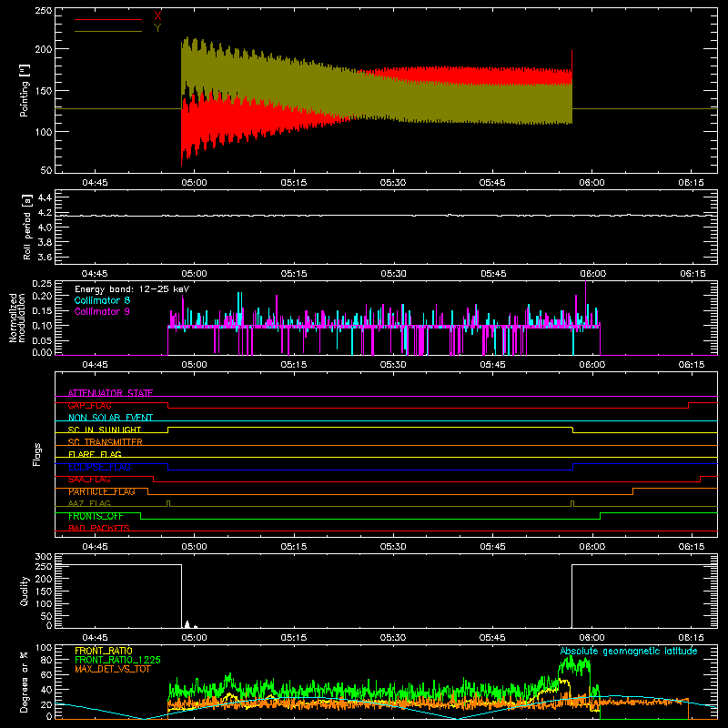Click the green FRONT_RATIO_1225 legend label
728x728 pixels.
[x=117, y=660]
